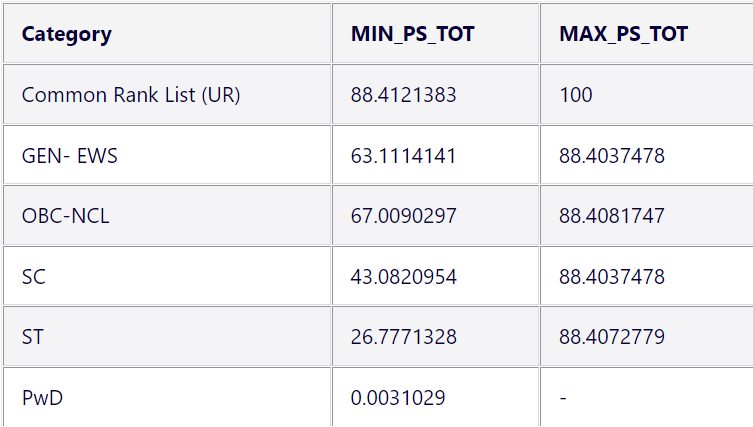The width and height of the screenshot is (753, 427).
Task: Click the value 88.4121383
Action: [403, 95]
